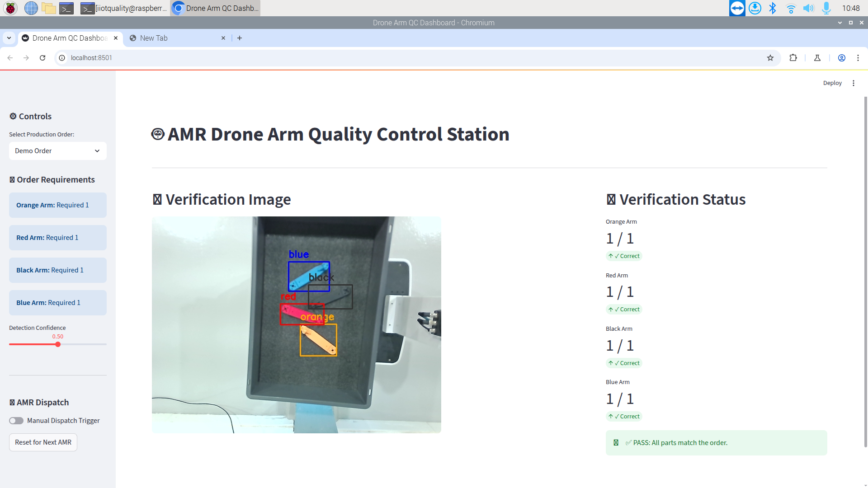Image resolution: width=868 pixels, height=488 pixels.
Task: Open the Wi-Fi status icon
Action: click(791, 8)
